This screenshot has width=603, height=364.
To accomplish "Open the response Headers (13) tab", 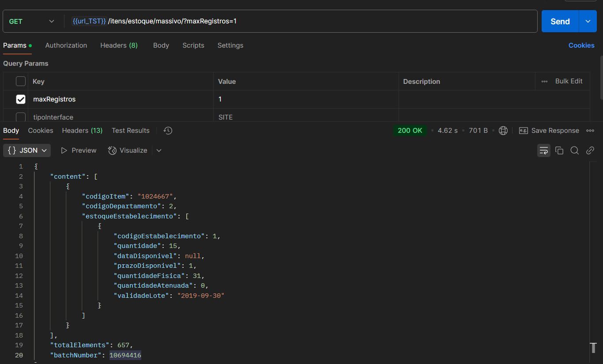I will (x=82, y=131).
